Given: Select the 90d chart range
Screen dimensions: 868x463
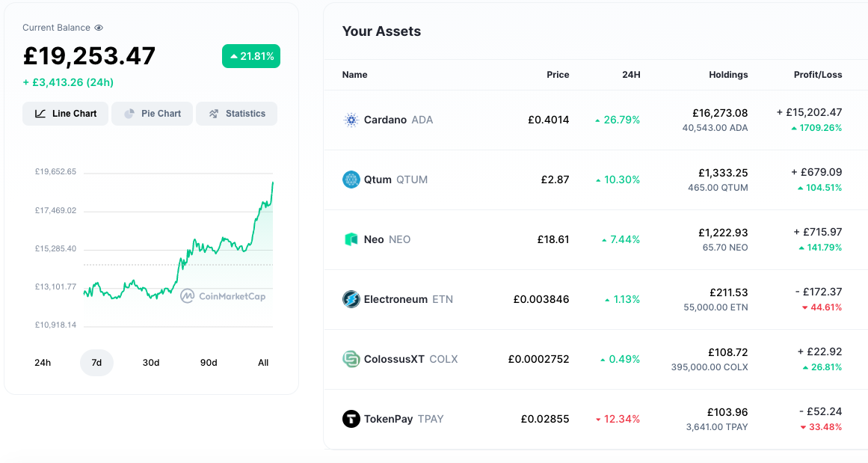Looking at the screenshot, I should click(x=209, y=363).
